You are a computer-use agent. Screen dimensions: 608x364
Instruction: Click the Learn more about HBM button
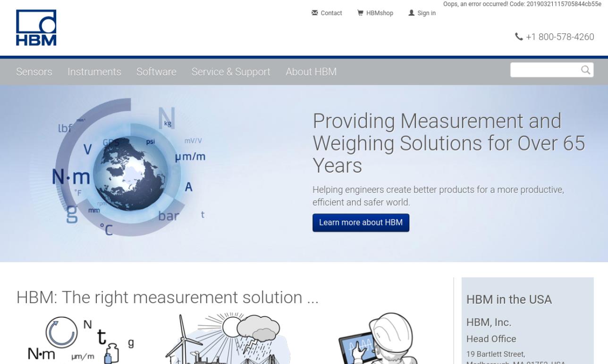[x=361, y=222]
